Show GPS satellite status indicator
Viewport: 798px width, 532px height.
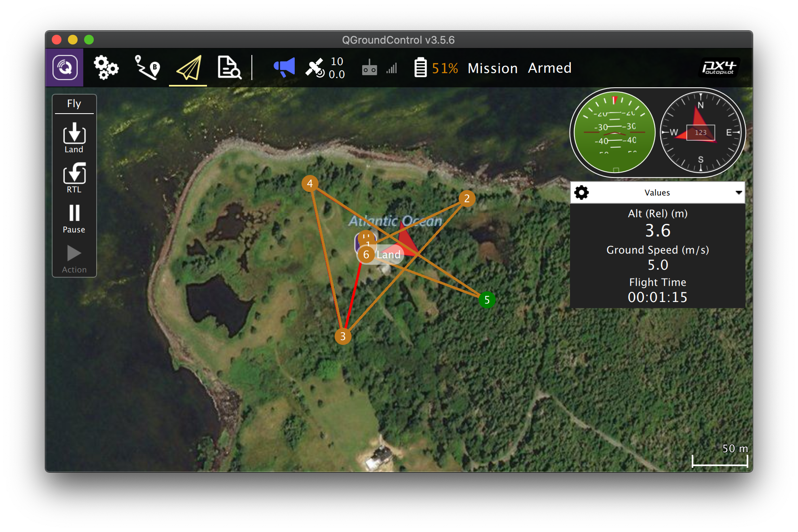click(325, 68)
